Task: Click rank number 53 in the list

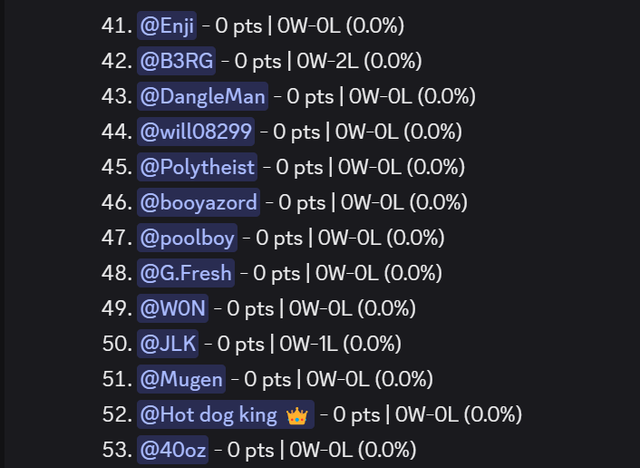Action: (117, 450)
